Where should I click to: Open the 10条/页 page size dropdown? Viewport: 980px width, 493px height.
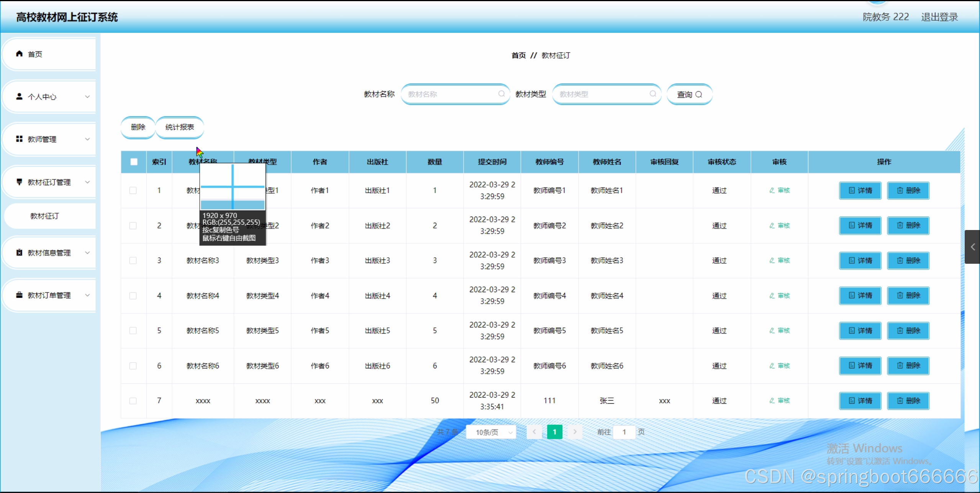click(491, 432)
